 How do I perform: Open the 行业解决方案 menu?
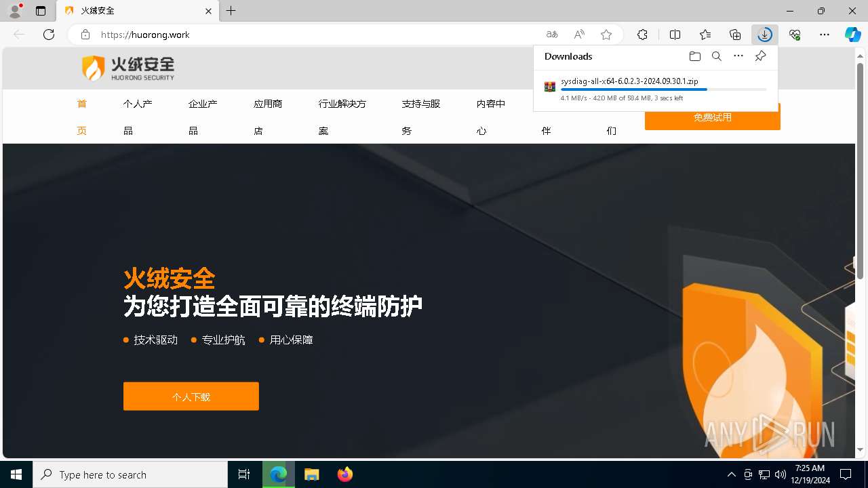(x=342, y=117)
